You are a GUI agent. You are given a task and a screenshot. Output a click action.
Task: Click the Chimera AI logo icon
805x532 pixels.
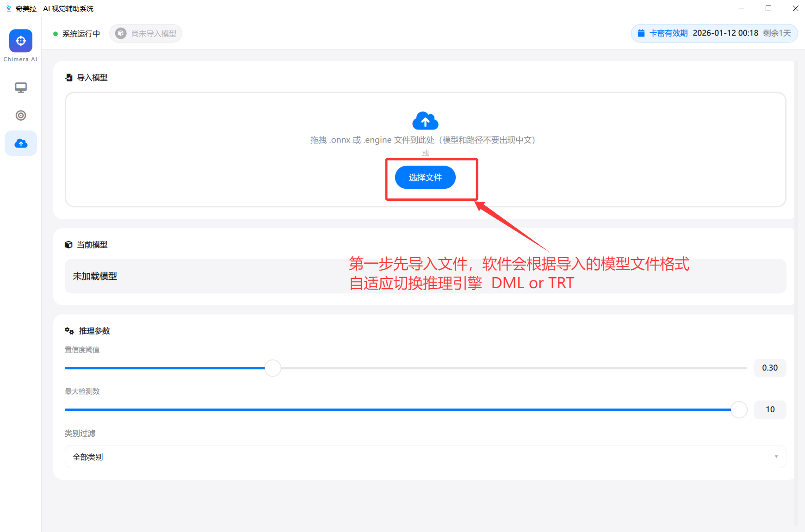click(x=21, y=41)
